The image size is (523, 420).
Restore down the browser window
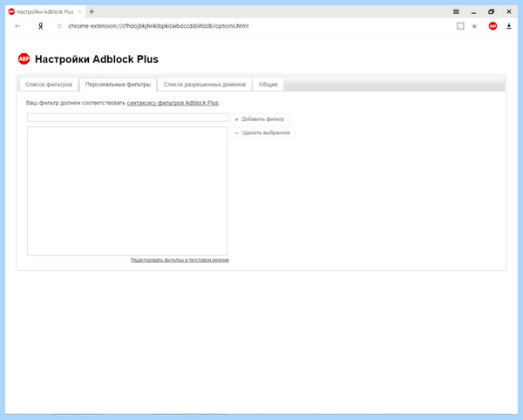coord(491,11)
